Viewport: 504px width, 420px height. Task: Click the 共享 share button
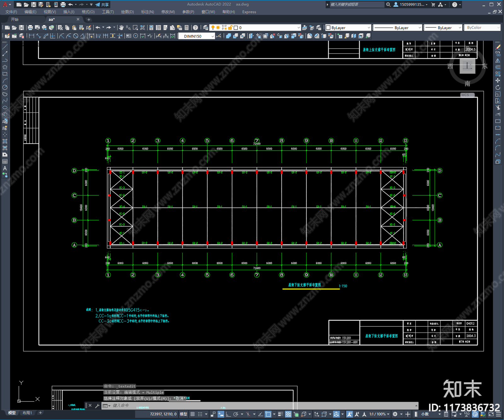pyautogui.click(x=102, y=4)
